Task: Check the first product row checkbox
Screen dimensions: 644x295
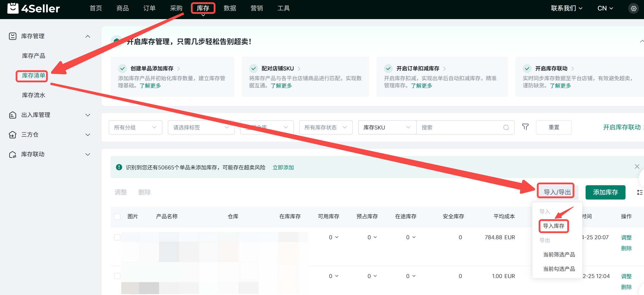Action: 117,237
